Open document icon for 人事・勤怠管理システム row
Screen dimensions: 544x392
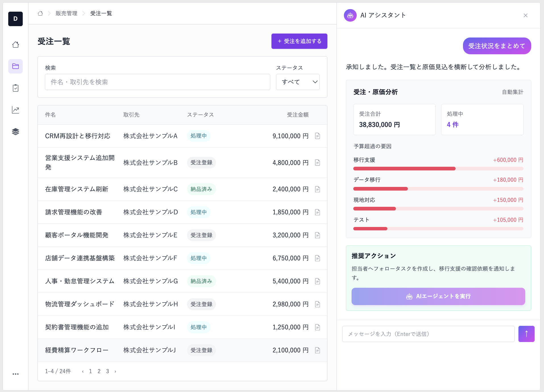[x=317, y=281]
